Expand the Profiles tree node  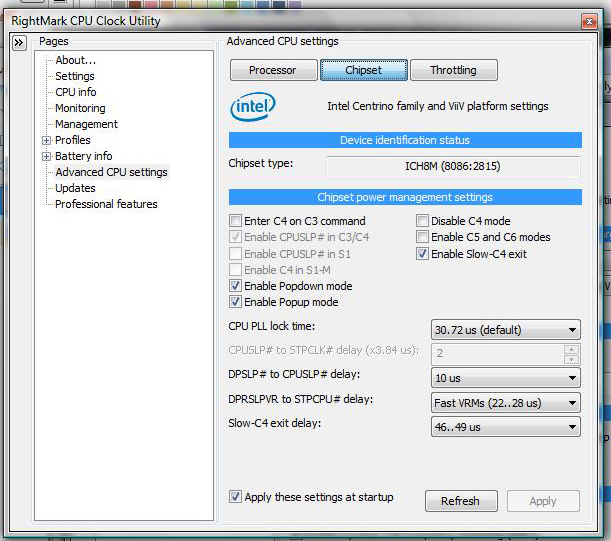pos(46,140)
